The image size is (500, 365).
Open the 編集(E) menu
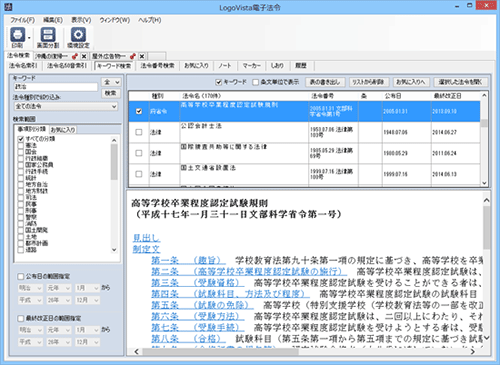point(53,20)
